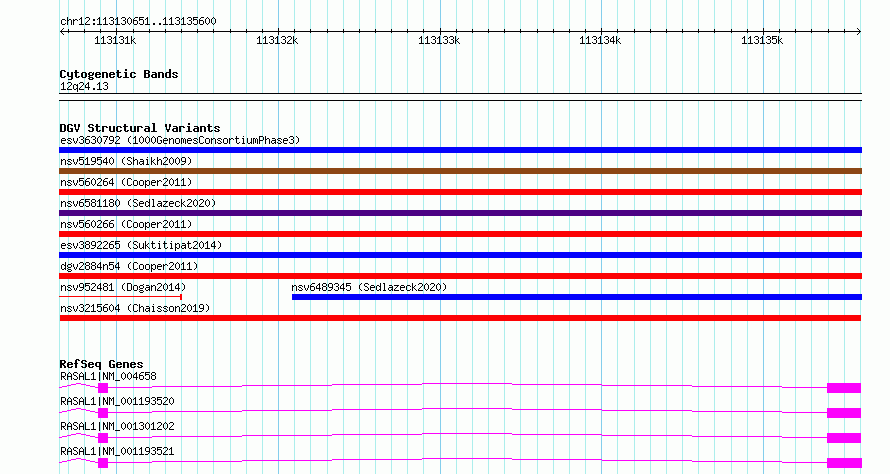
Task: Click the thin red nsv952481 variant line
Action: click(x=120, y=296)
